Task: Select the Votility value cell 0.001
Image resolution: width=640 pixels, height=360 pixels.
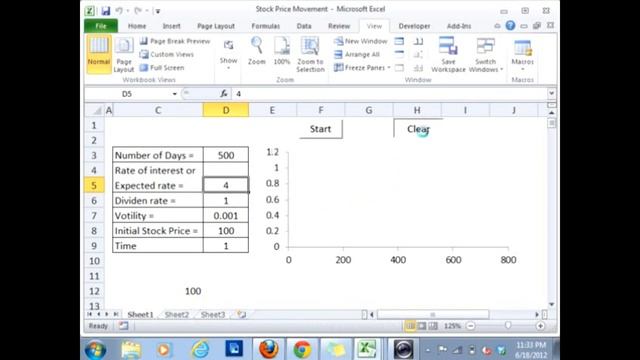Action: pos(226,216)
